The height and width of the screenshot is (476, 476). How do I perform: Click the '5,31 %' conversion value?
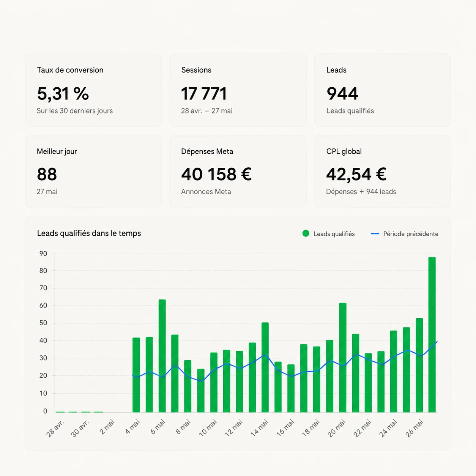(x=63, y=94)
